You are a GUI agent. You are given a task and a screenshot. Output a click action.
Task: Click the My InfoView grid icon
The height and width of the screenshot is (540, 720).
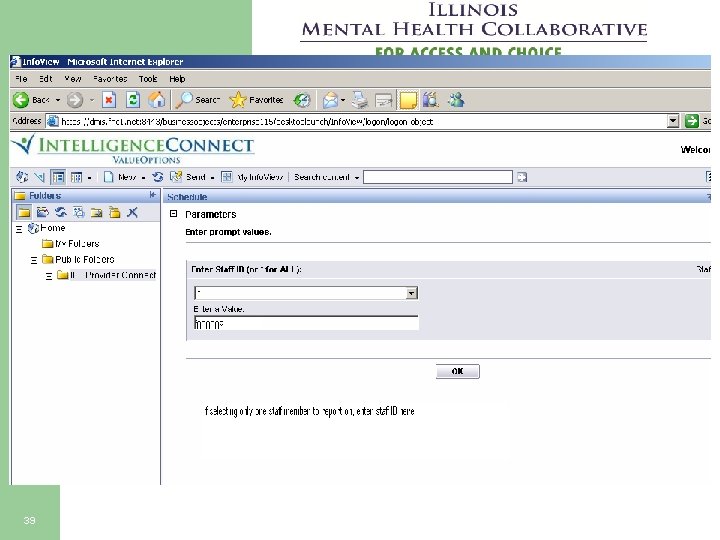(227, 177)
